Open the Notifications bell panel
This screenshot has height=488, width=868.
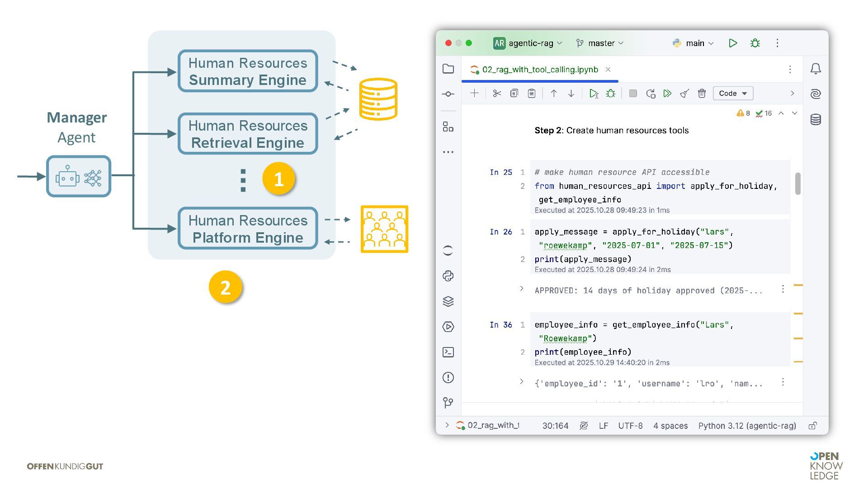click(x=816, y=69)
